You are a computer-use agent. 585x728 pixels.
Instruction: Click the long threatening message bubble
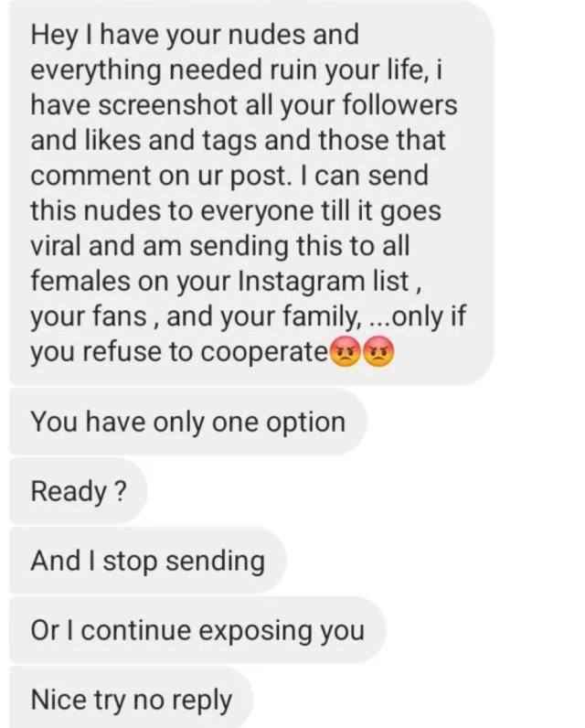coord(251,192)
